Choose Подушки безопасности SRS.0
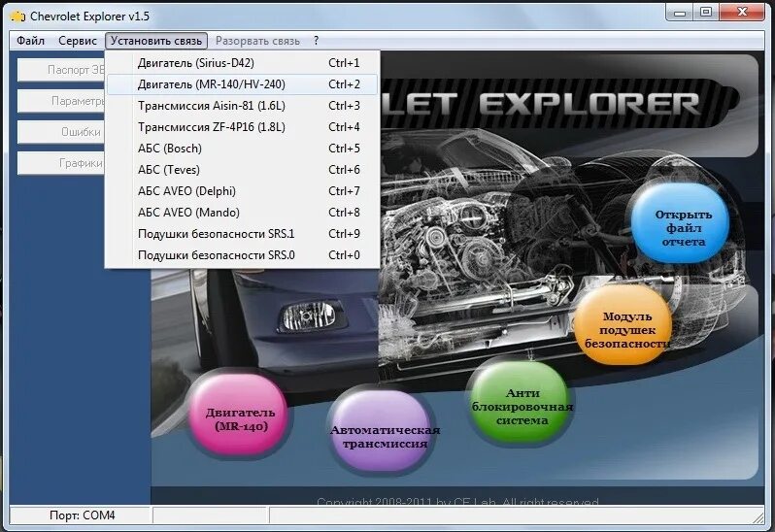The width and height of the screenshot is (775, 532). pos(242,255)
